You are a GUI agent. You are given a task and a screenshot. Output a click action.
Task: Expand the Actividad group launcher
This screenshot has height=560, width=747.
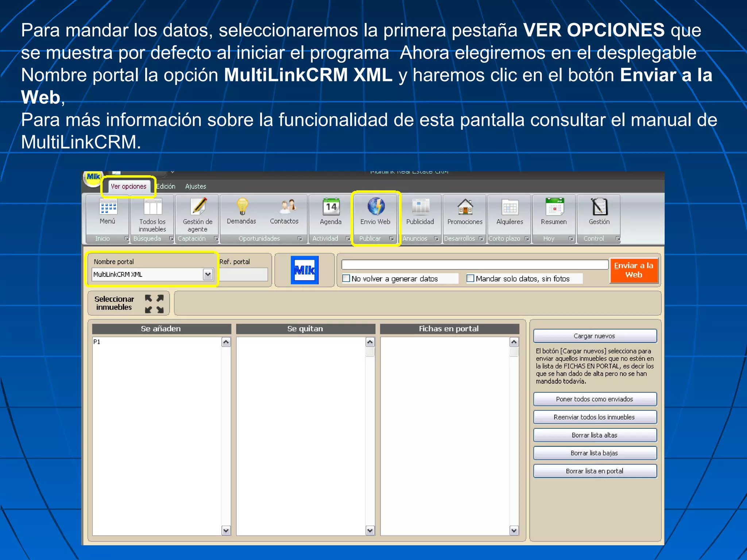click(348, 238)
